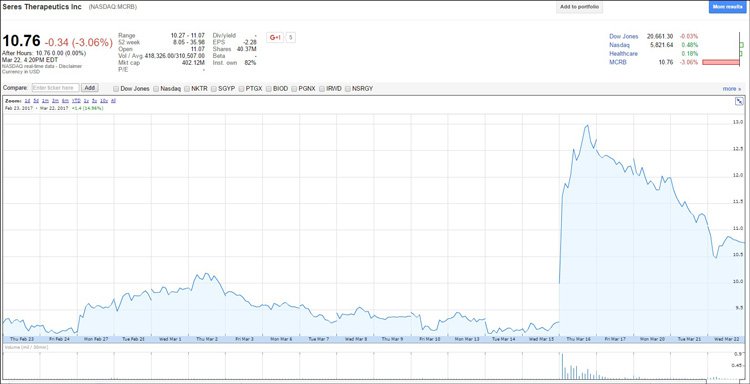Tick the Nasdaq compare checkbox
Screen dimensions: 750x384
(x=156, y=88)
